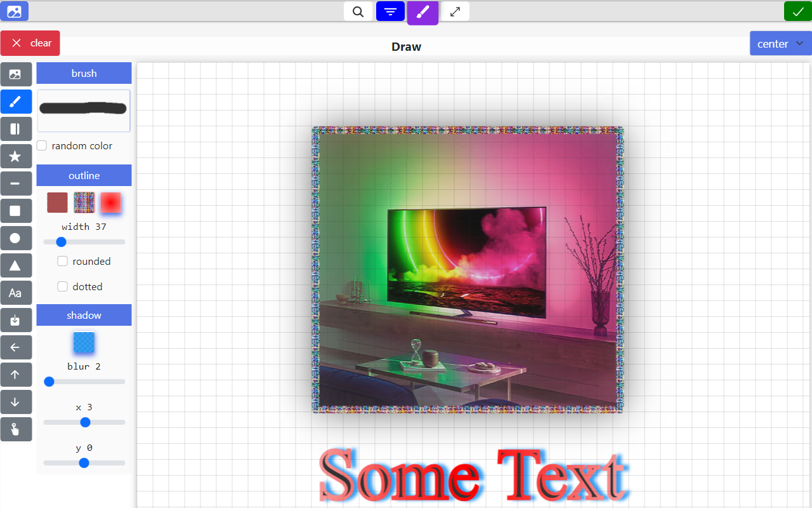Select the triangle shape tool
Screen dimensions: 812x508
pyautogui.click(x=16, y=265)
